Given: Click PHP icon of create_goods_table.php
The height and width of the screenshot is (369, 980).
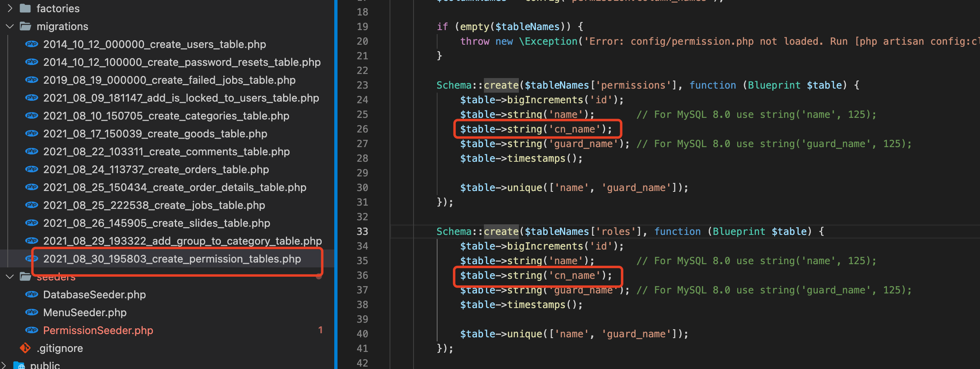Looking at the screenshot, I should (32, 134).
